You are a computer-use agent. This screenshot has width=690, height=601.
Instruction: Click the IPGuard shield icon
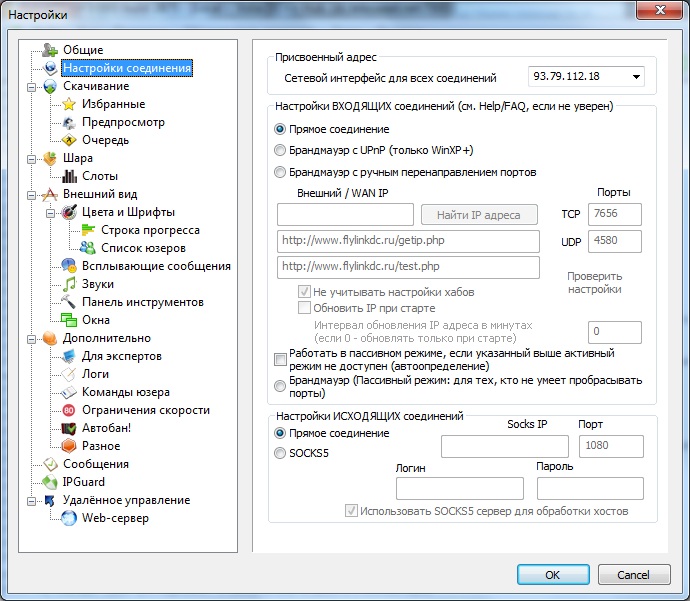coord(51,482)
